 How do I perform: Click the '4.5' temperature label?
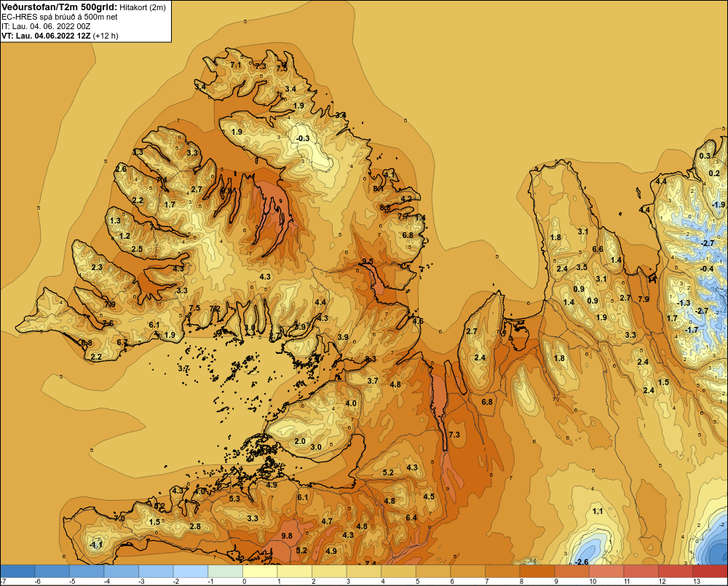pos(429,496)
